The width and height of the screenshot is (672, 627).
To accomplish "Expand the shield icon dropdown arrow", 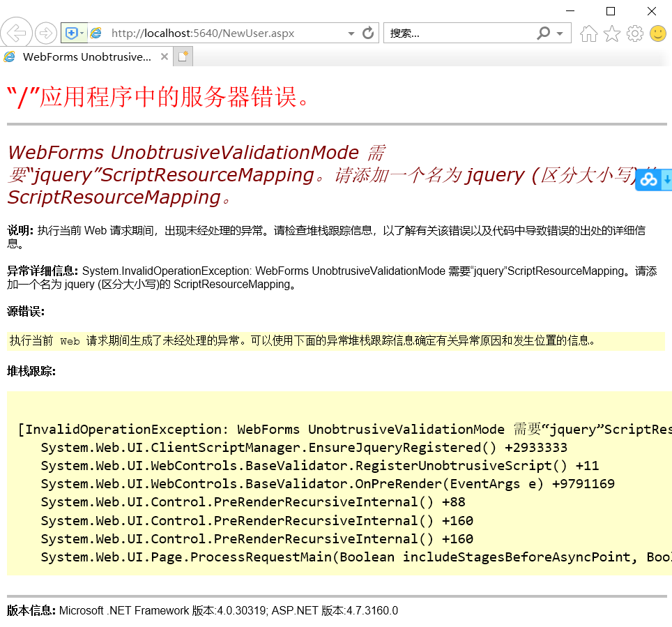I will [x=82, y=33].
